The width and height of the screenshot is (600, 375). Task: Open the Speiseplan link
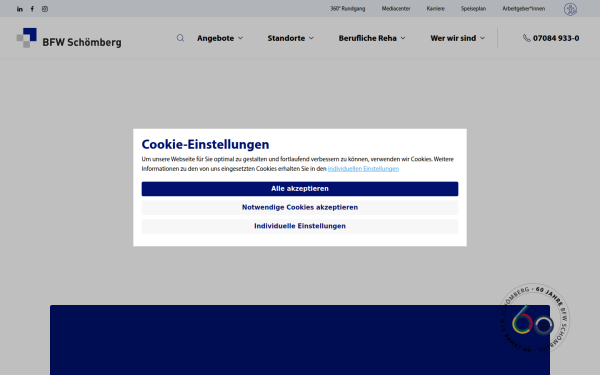[x=473, y=8]
